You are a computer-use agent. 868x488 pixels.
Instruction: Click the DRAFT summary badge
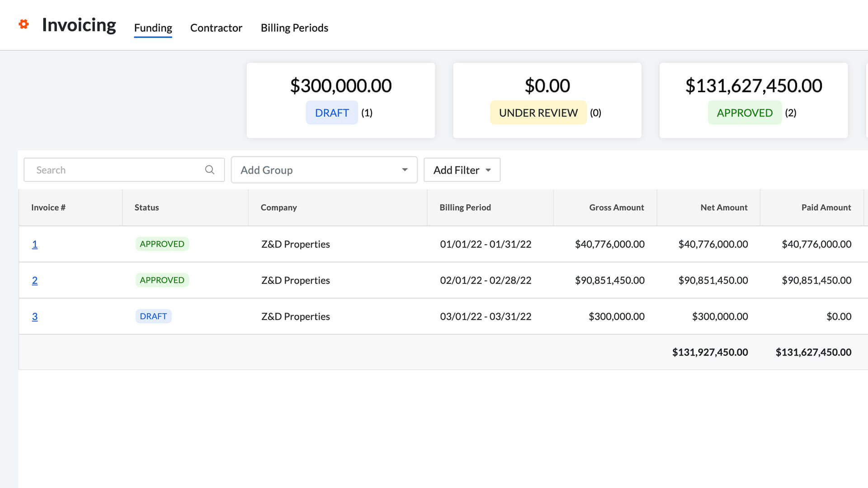(331, 113)
